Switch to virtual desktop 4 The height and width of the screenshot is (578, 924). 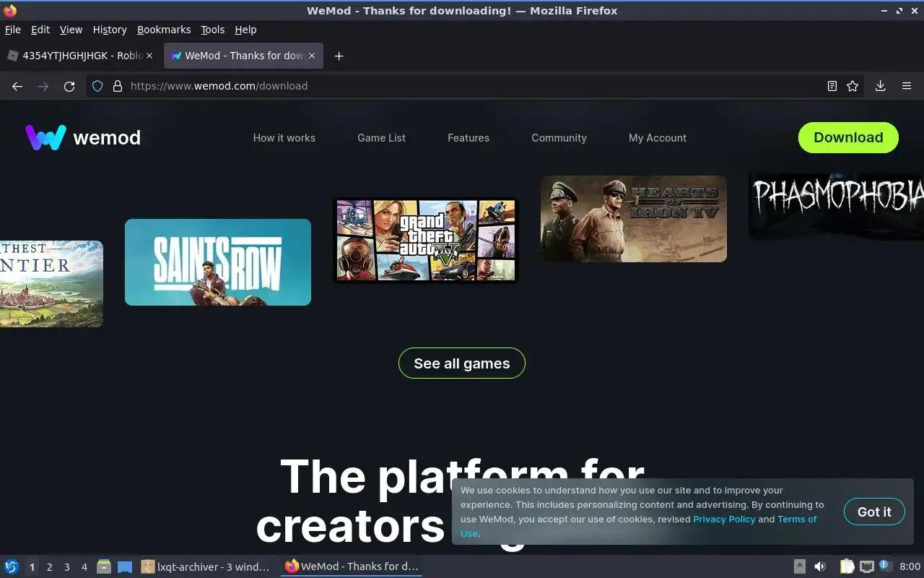click(x=84, y=567)
